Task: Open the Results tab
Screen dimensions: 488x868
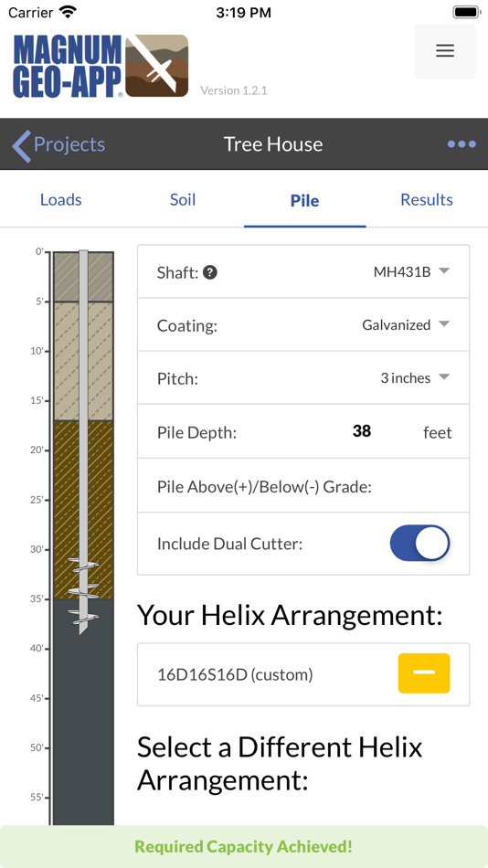Action: click(427, 200)
